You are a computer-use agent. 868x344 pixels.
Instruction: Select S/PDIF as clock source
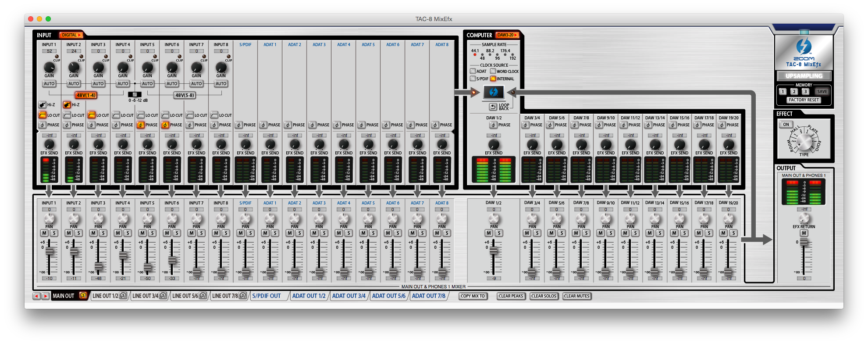point(473,79)
